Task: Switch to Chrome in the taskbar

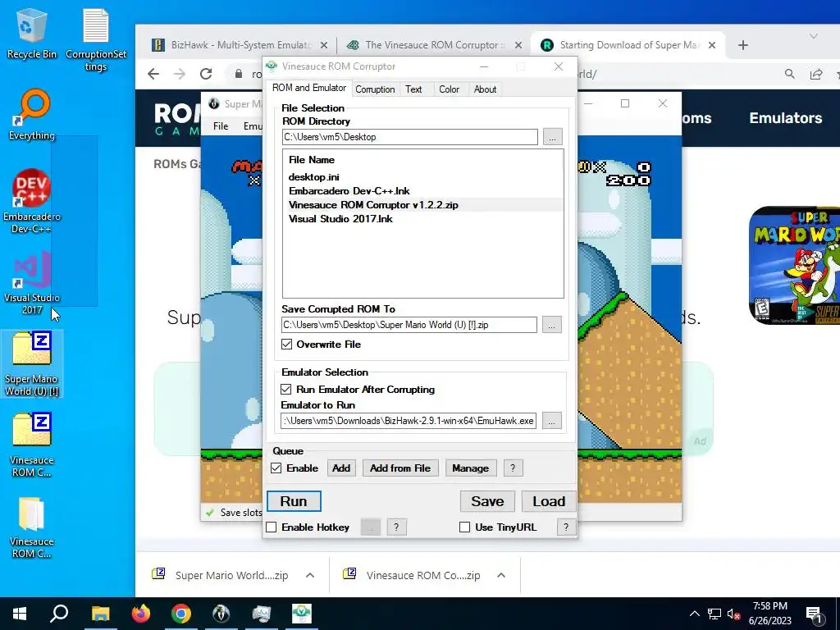Action: [x=181, y=614]
